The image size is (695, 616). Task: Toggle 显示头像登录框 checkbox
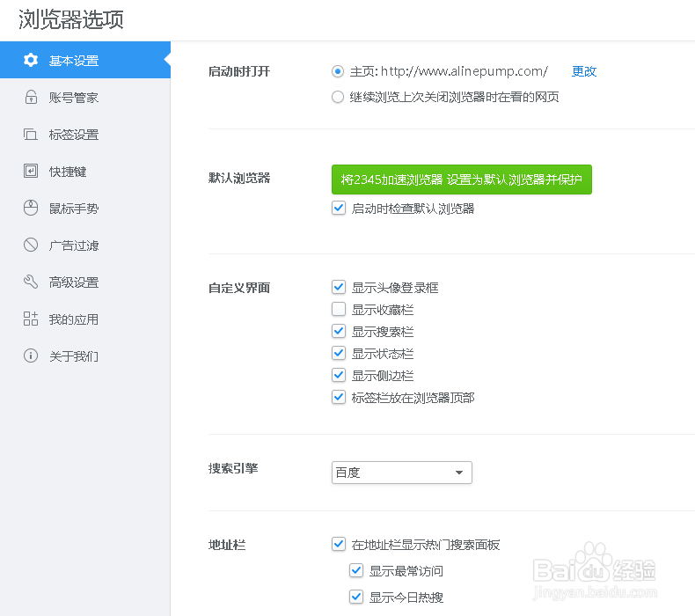click(x=339, y=287)
